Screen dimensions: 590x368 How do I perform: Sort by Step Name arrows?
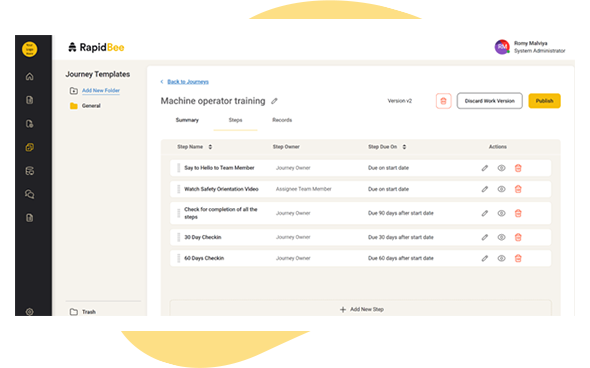tap(210, 147)
